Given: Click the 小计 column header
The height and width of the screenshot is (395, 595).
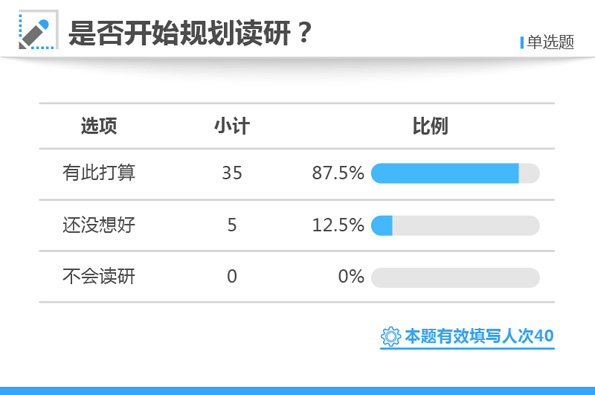Looking at the screenshot, I should (232, 126).
